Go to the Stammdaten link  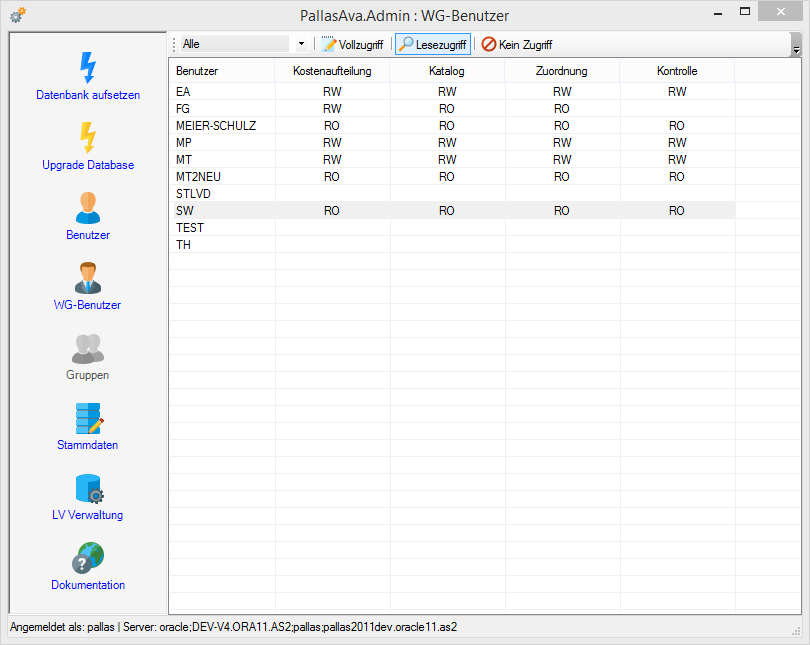click(88, 445)
